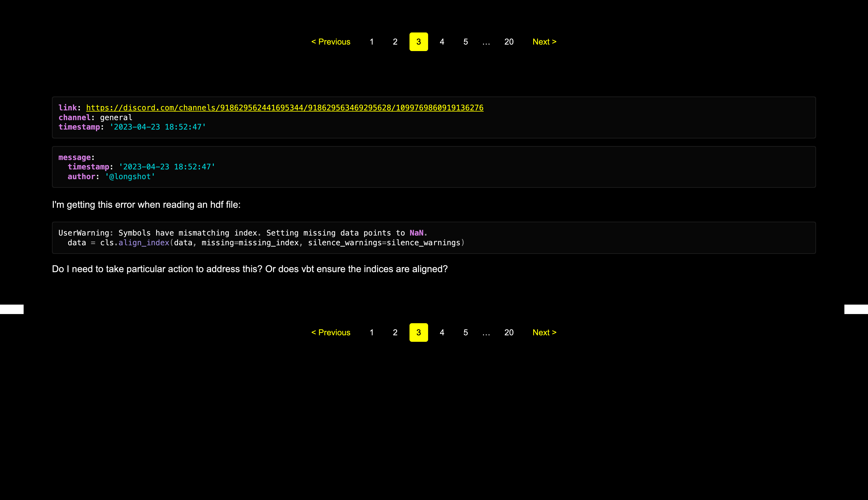
Task: Click the white bar at right edge
Action: coord(856,309)
